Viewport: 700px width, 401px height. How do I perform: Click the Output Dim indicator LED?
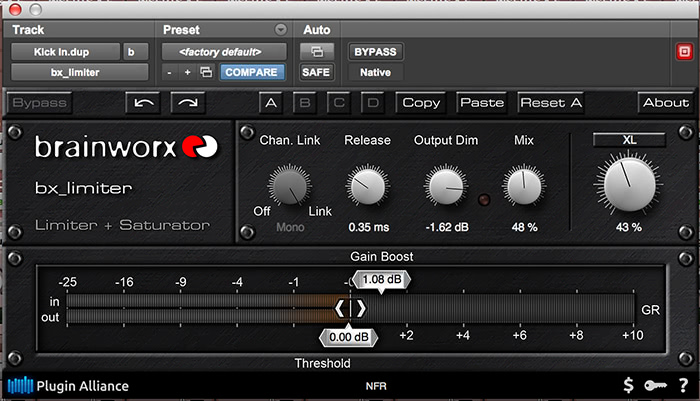point(484,200)
